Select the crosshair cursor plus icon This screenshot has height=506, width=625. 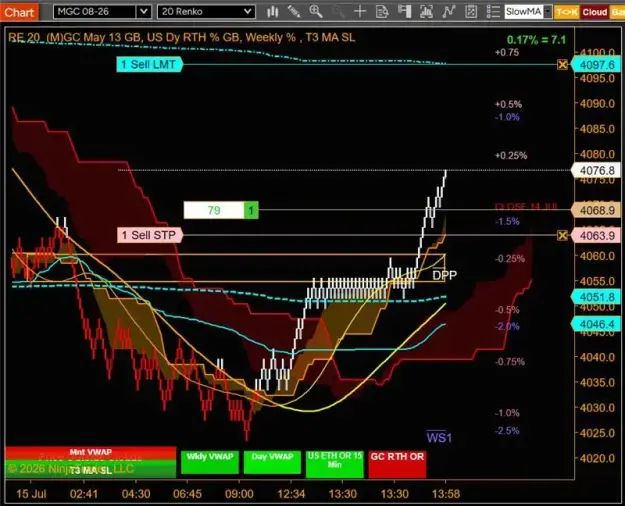coord(360,12)
